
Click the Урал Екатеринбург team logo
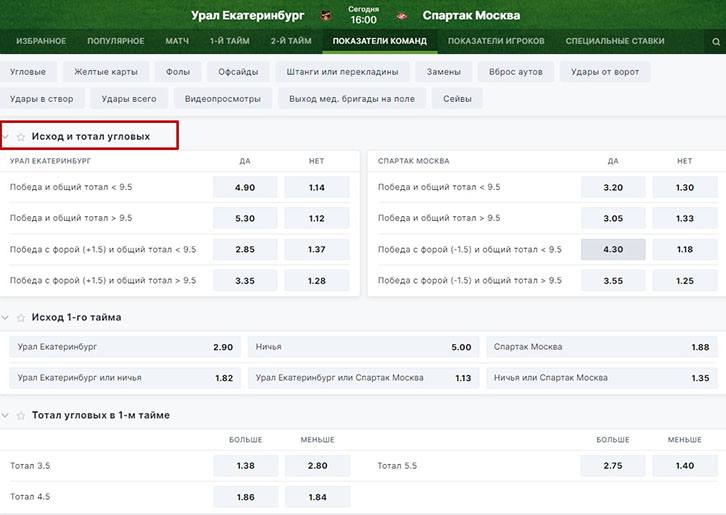coord(325,15)
